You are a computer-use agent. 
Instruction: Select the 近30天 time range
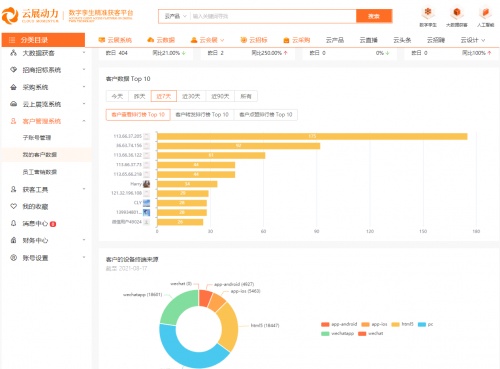(191, 96)
